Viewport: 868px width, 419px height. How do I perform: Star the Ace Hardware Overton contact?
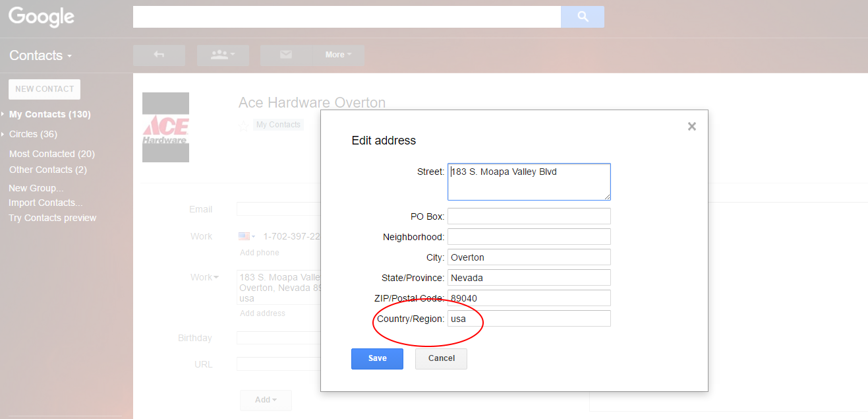pyautogui.click(x=244, y=125)
